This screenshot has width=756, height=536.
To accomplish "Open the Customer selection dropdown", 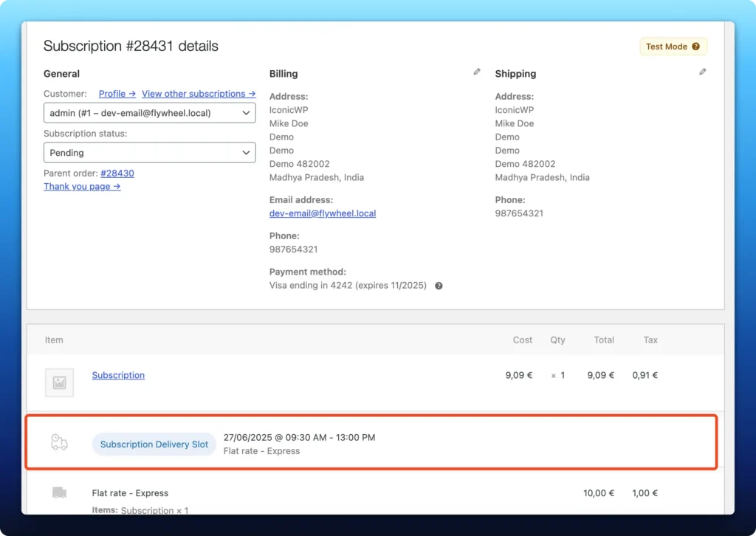I will tap(149, 113).
